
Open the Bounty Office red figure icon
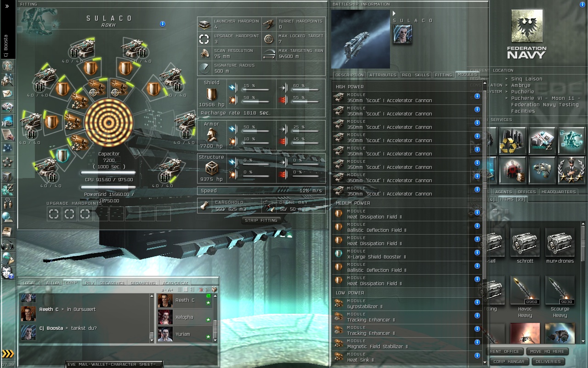click(513, 170)
